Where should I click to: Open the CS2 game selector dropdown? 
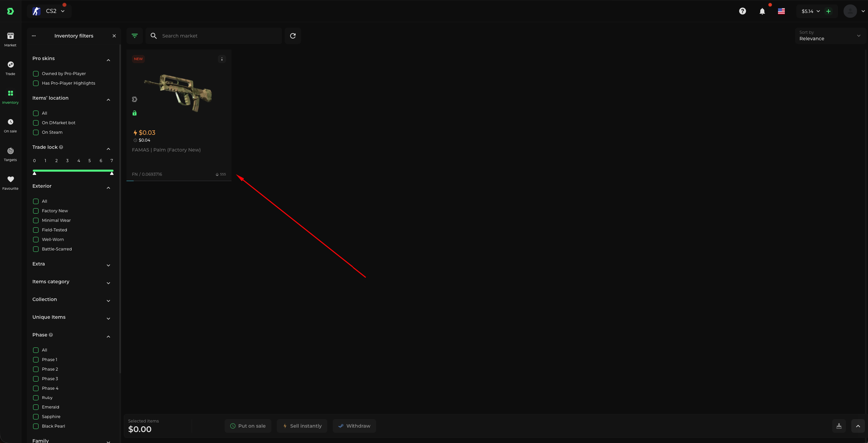point(49,11)
